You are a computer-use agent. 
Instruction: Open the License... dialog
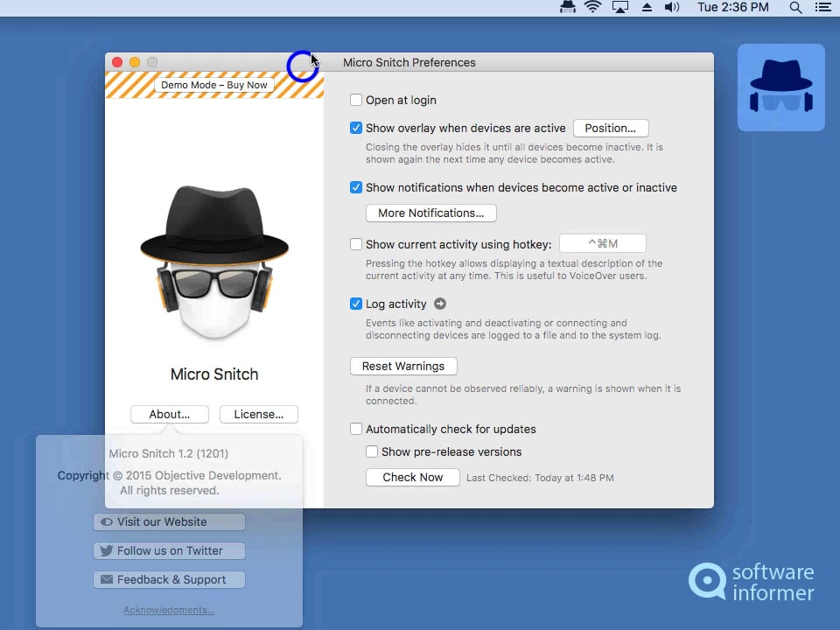pyautogui.click(x=259, y=414)
